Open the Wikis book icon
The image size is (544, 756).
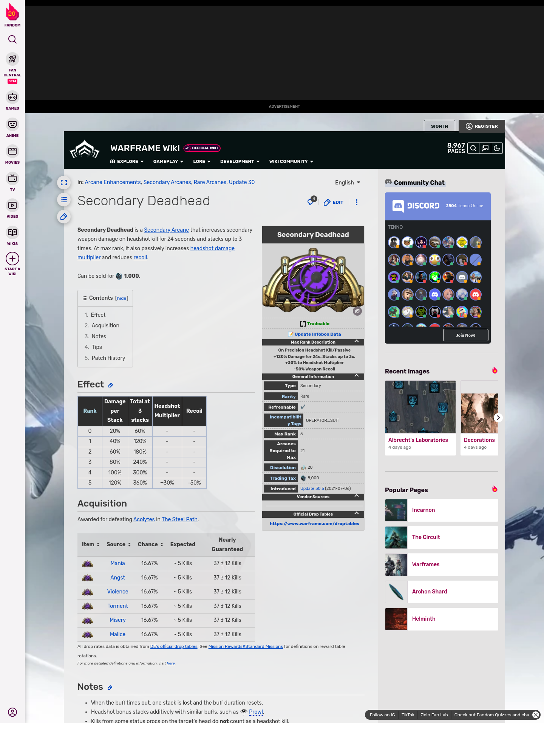(x=12, y=232)
